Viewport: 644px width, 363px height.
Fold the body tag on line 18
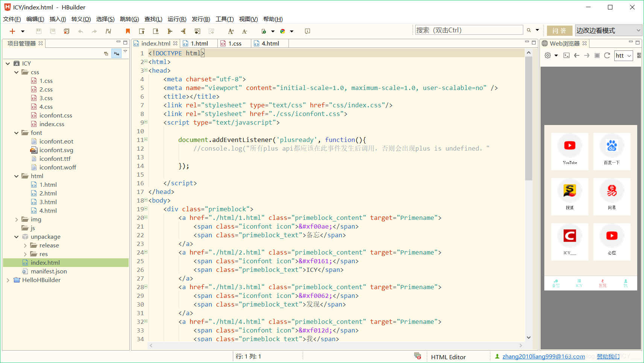[146, 200]
